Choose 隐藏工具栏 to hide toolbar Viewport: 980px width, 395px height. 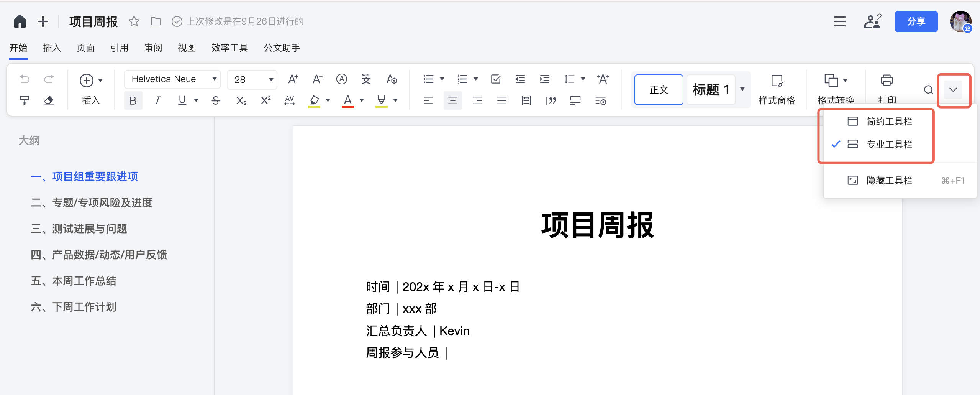coord(900,180)
